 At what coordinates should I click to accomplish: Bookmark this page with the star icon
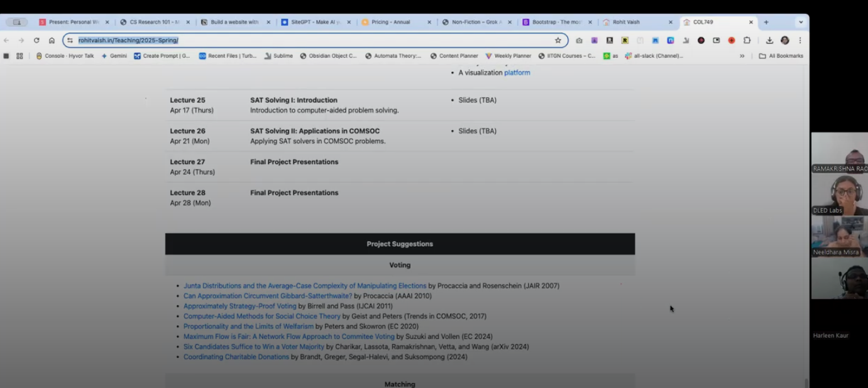click(558, 40)
